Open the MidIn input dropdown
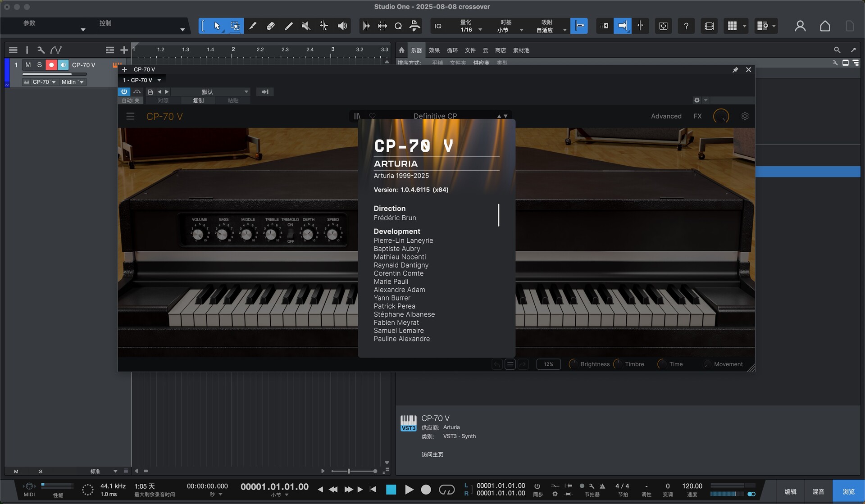This screenshot has height=504, width=865. click(72, 82)
